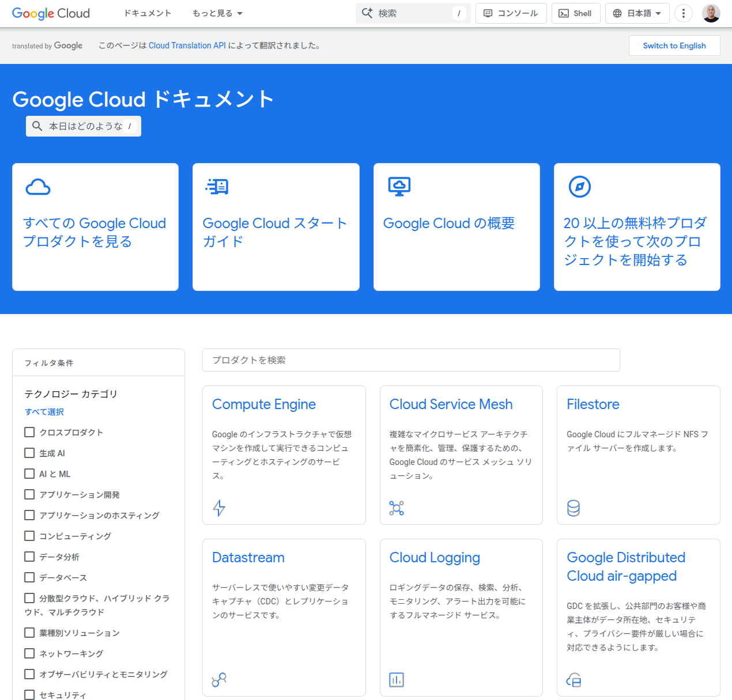
Task: Click the Cloud Logging chart icon
Action: [x=397, y=680]
